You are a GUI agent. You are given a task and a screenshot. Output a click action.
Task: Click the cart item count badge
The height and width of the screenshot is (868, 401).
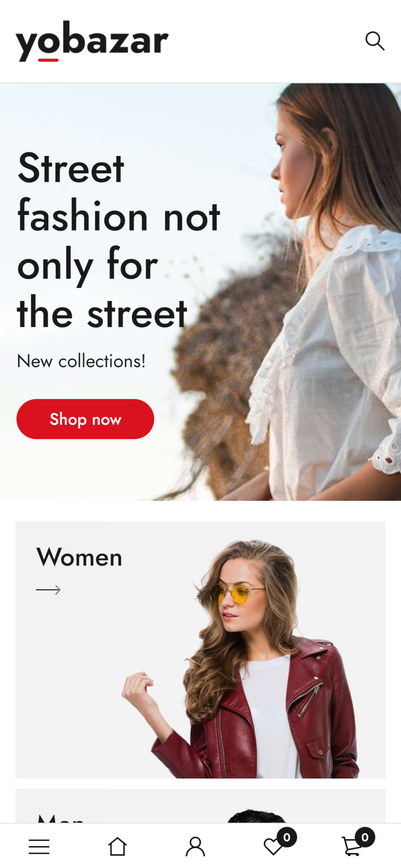click(365, 837)
